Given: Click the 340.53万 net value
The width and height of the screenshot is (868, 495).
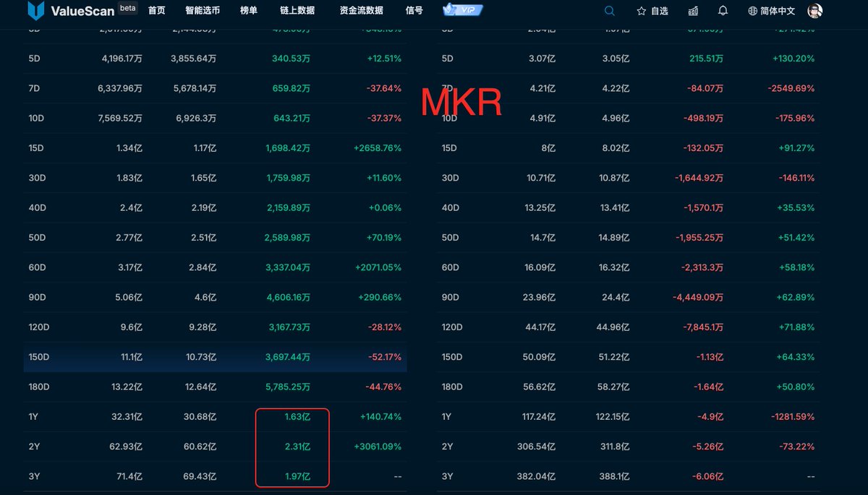Looking at the screenshot, I should 292,59.
